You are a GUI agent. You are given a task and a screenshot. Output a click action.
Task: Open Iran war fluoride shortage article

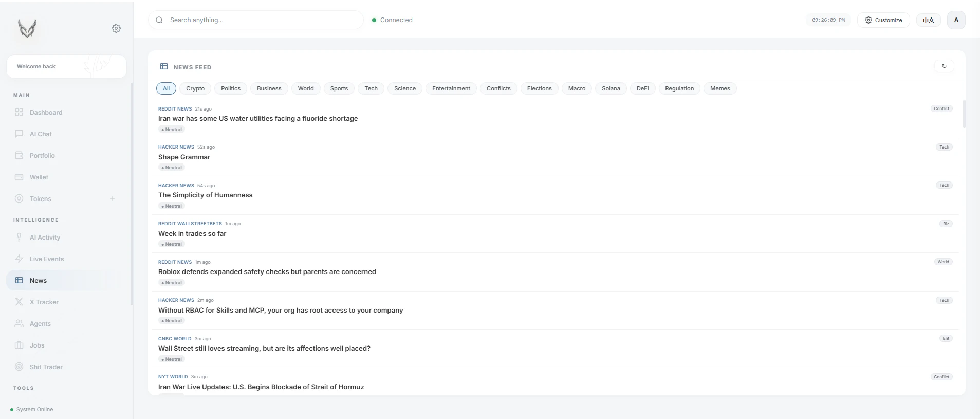click(258, 118)
